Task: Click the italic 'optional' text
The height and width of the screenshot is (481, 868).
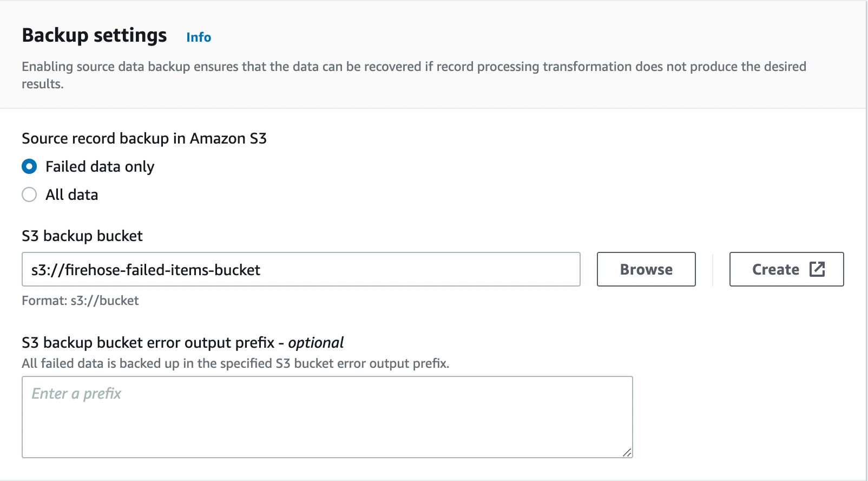Action: click(x=315, y=342)
